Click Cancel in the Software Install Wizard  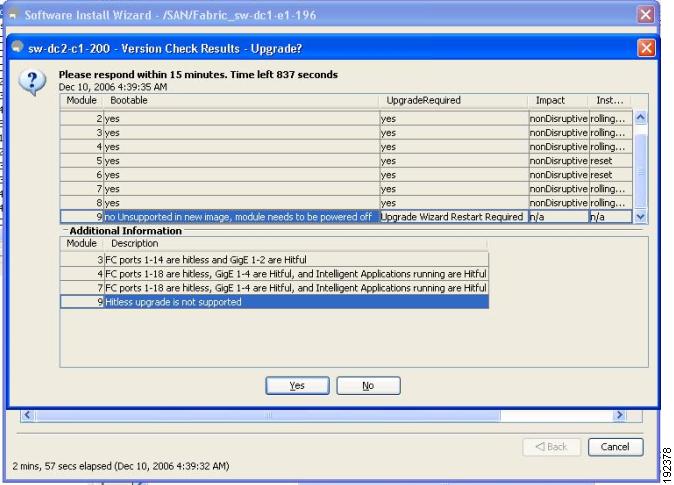tap(615, 447)
